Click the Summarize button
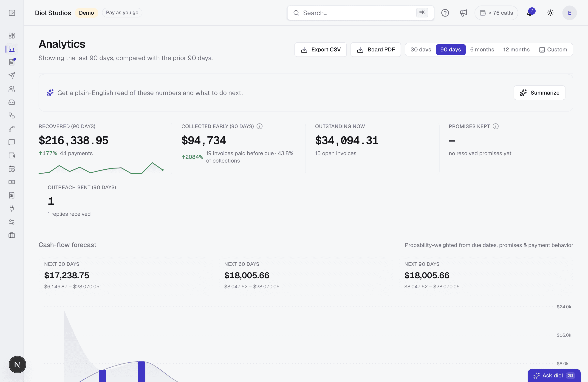Viewport: 588px width, 382px height. pyautogui.click(x=539, y=93)
